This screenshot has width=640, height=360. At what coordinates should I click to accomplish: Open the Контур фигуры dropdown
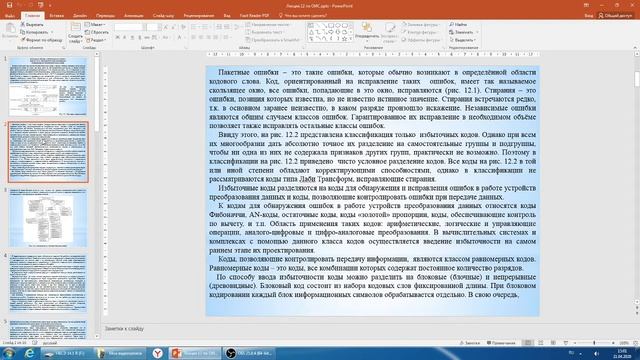click(420, 32)
